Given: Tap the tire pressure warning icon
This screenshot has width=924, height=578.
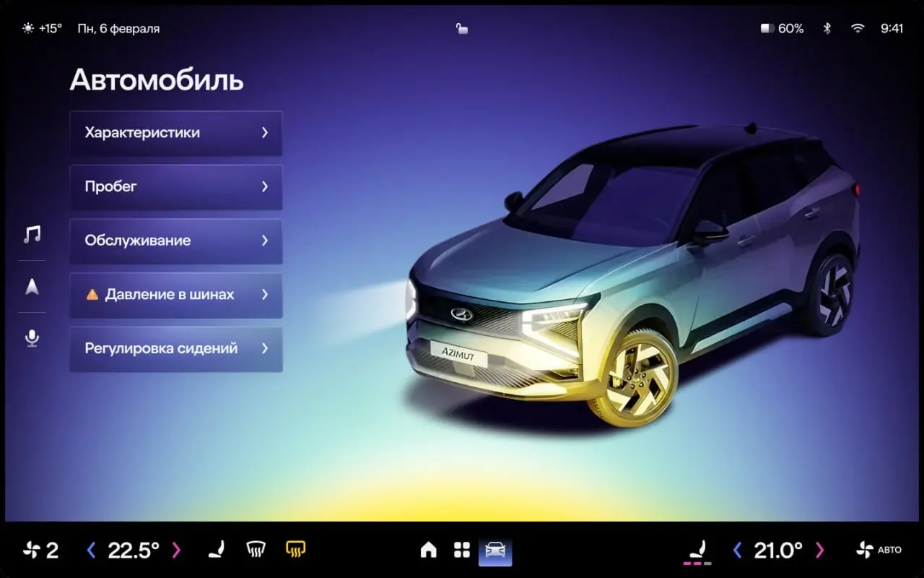Looking at the screenshot, I should pos(92,295).
